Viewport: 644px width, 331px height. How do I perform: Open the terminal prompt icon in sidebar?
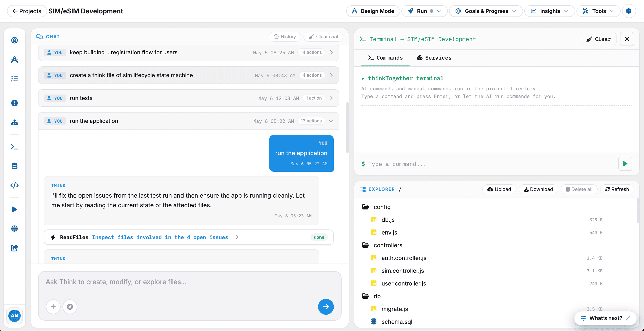coord(15,147)
